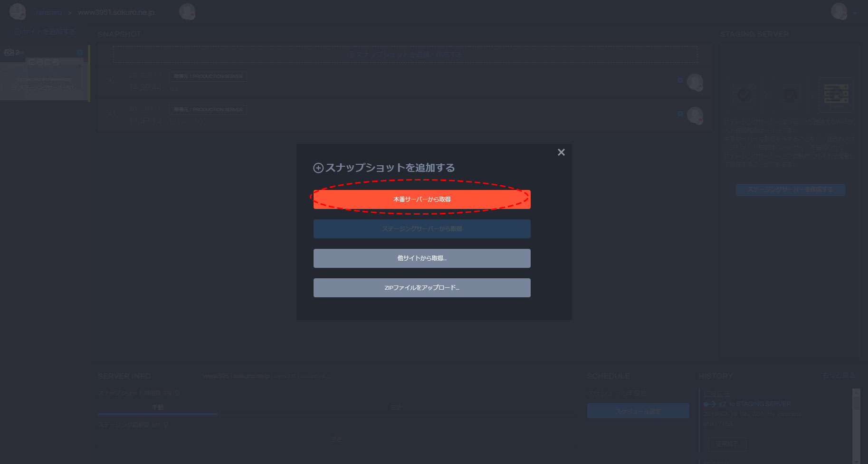Open gear settings for snapshot #1
Viewport: 868px width, 464px height.
click(x=680, y=114)
